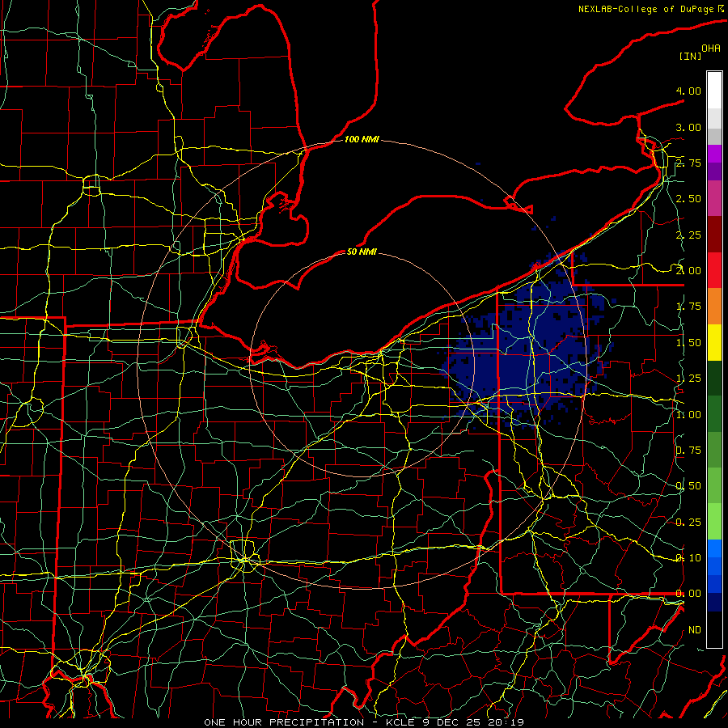Click the 1.00 legend value

point(688,414)
